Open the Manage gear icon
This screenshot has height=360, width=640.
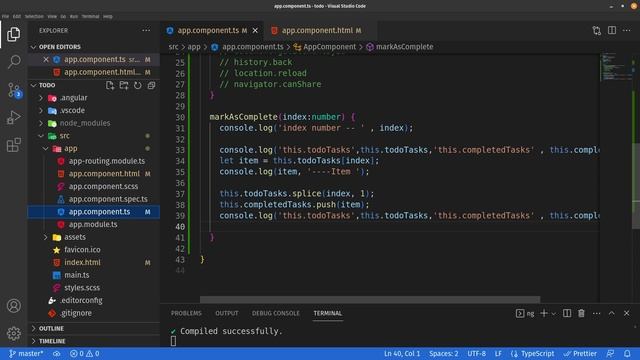13,333
